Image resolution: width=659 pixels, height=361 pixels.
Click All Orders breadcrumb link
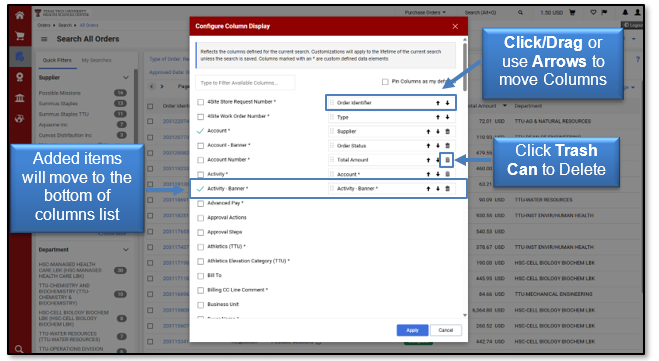pos(89,25)
